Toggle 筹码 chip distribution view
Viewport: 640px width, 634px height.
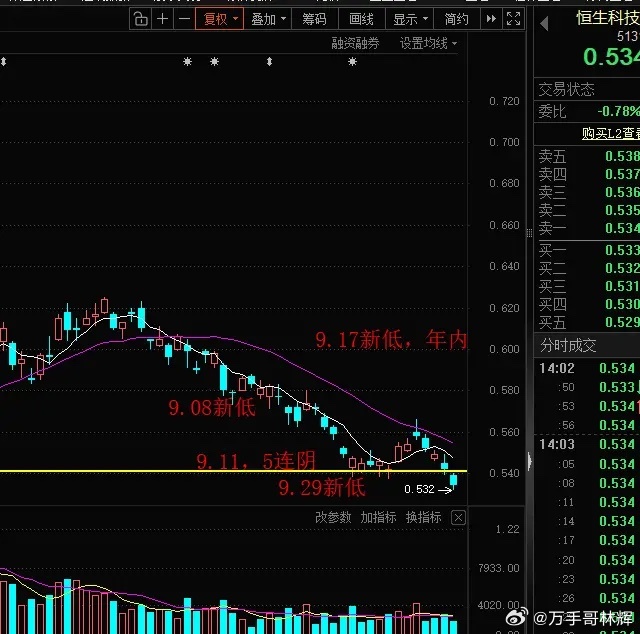coord(314,19)
